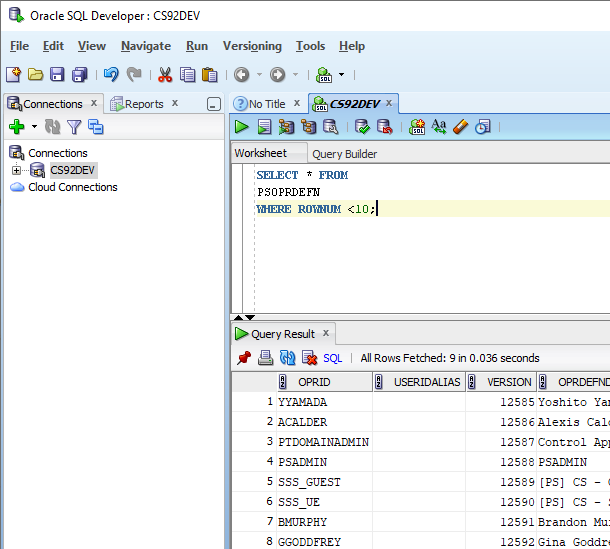Pin the Query Result tab
This screenshot has width=610, height=549.
click(244, 358)
